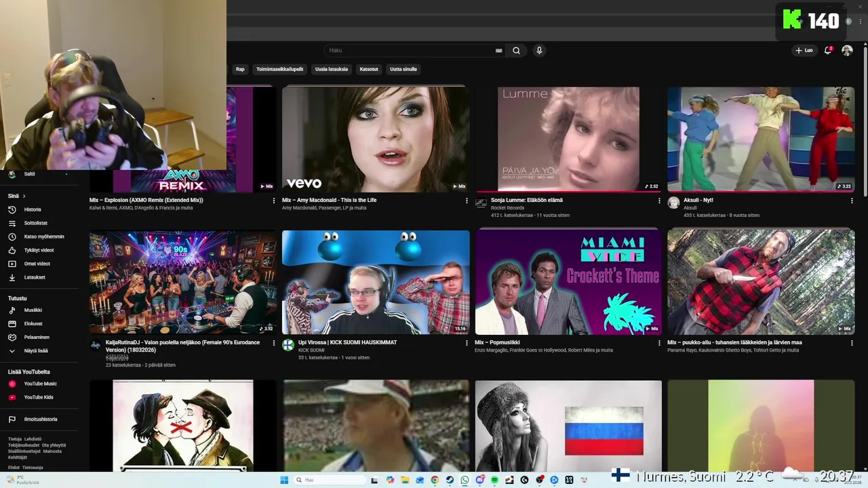Image resolution: width=868 pixels, height=488 pixels.
Task: Open title 'Mix – puukko-allu - tuhansien lääkkeiden ja järvien maa'
Action: (734, 342)
